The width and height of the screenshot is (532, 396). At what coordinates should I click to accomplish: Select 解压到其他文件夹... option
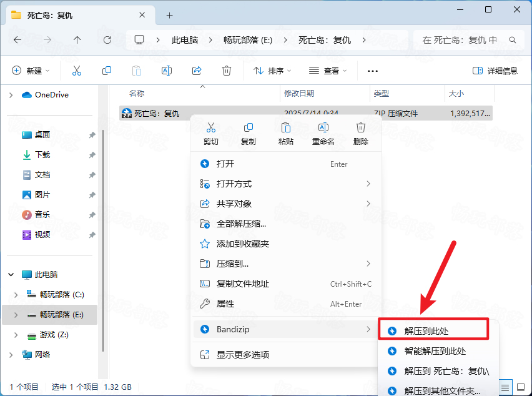438,390
